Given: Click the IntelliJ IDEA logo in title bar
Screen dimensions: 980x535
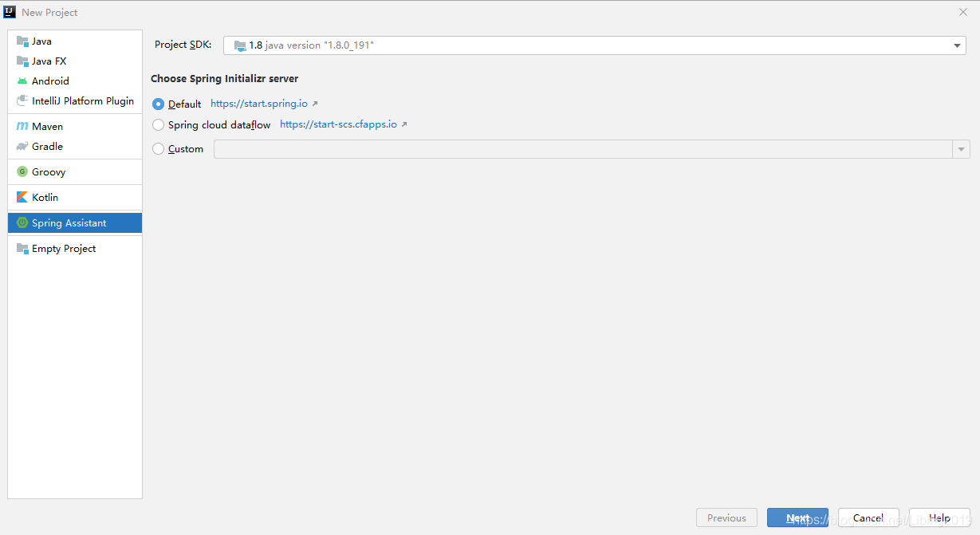Looking at the screenshot, I should tap(10, 12).
